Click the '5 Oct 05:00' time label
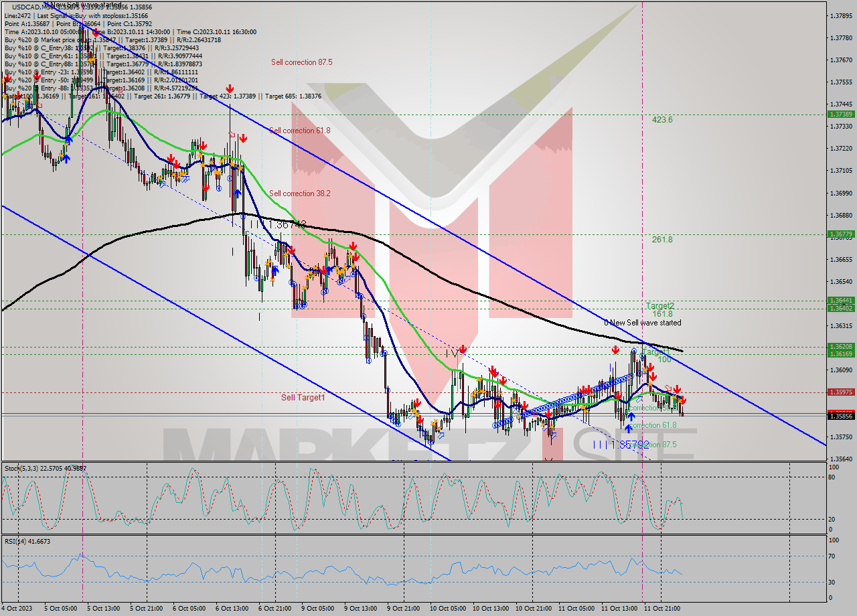 pos(61,609)
